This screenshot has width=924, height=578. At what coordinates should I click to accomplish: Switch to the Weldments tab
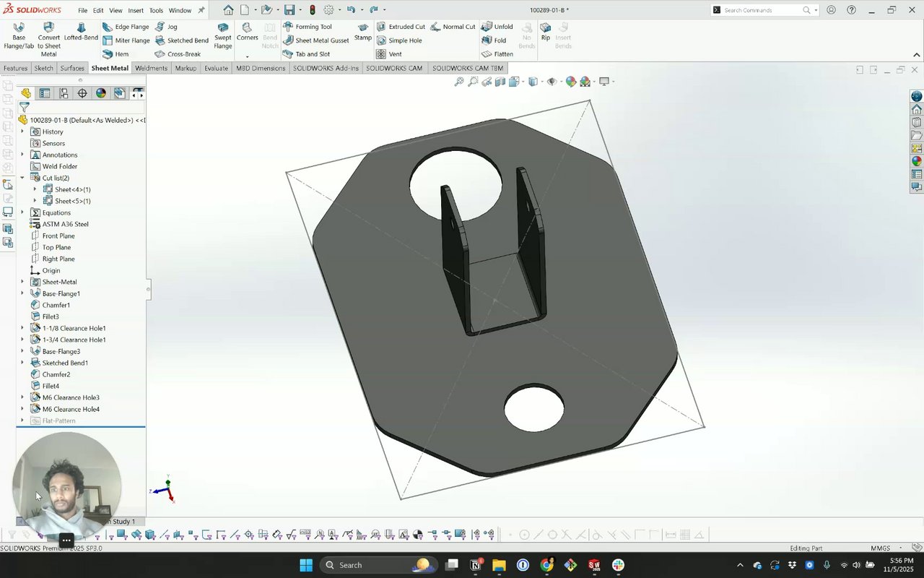pyautogui.click(x=151, y=68)
